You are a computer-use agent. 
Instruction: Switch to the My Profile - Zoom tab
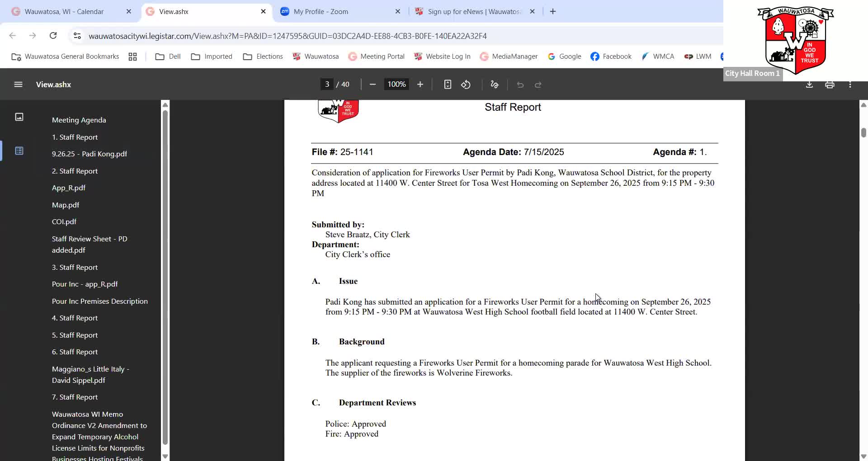(321, 12)
